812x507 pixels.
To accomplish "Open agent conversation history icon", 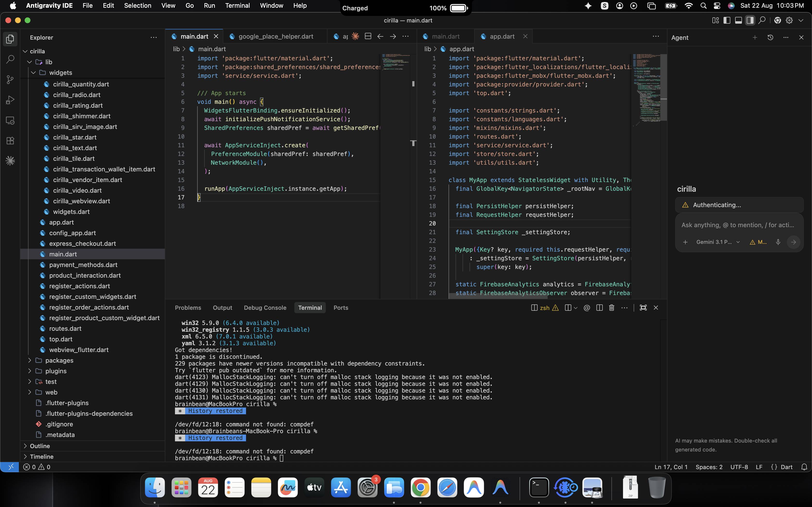I will 770,38.
